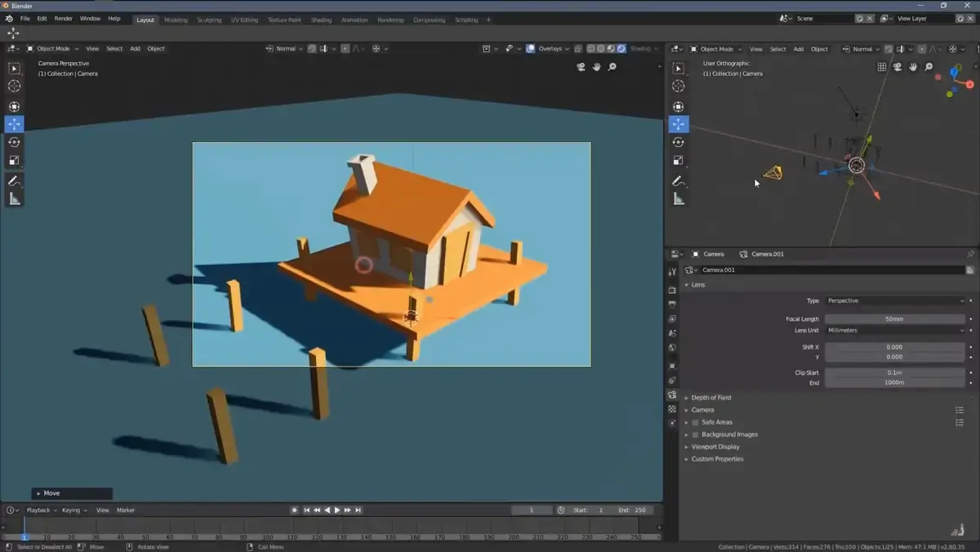Switch to rendered shading mode in left viewport
980x552 pixels.
[x=621, y=48]
